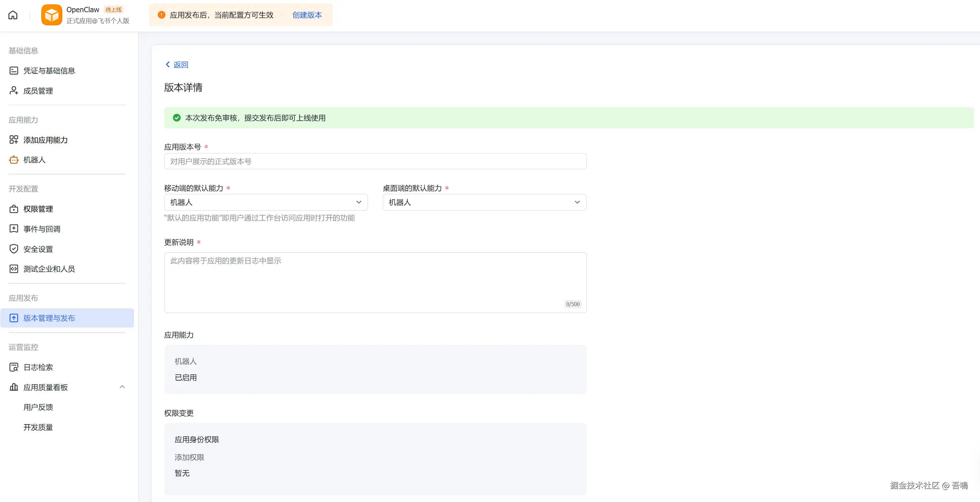Click the robot icon in sidebar
This screenshot has height=502, width=980.
[x=14, y=160]
